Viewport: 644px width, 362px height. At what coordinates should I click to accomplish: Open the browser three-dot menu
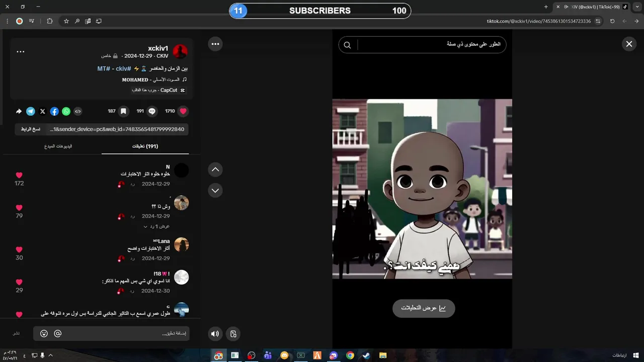coord(7,21)
